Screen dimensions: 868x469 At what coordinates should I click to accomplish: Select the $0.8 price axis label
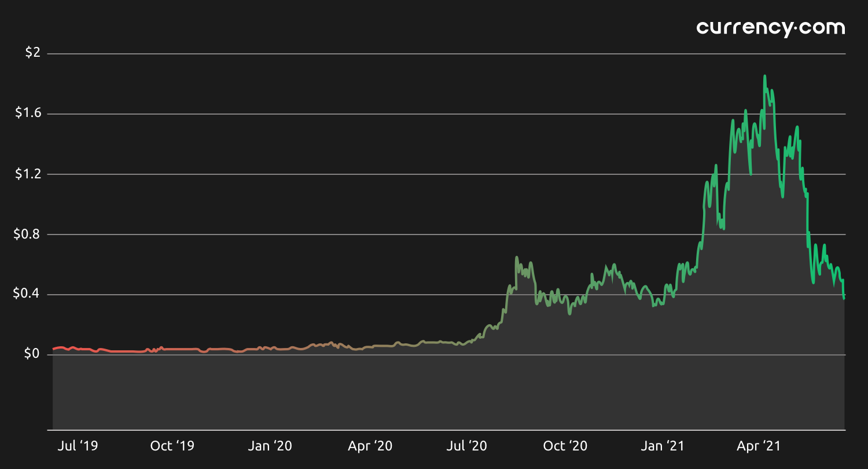click(x=28, y=234)
